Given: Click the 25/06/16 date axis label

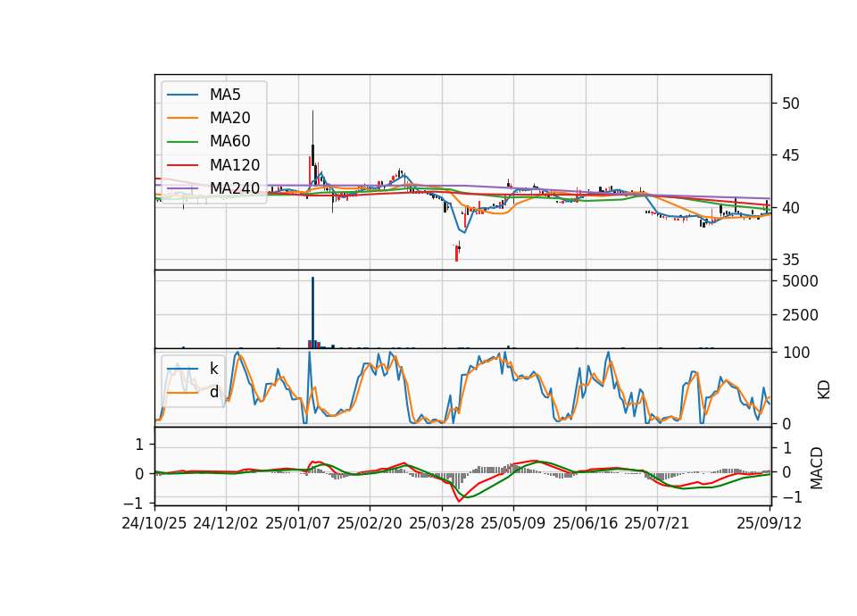Looking at the screenshot, I should tap(586, 523).
